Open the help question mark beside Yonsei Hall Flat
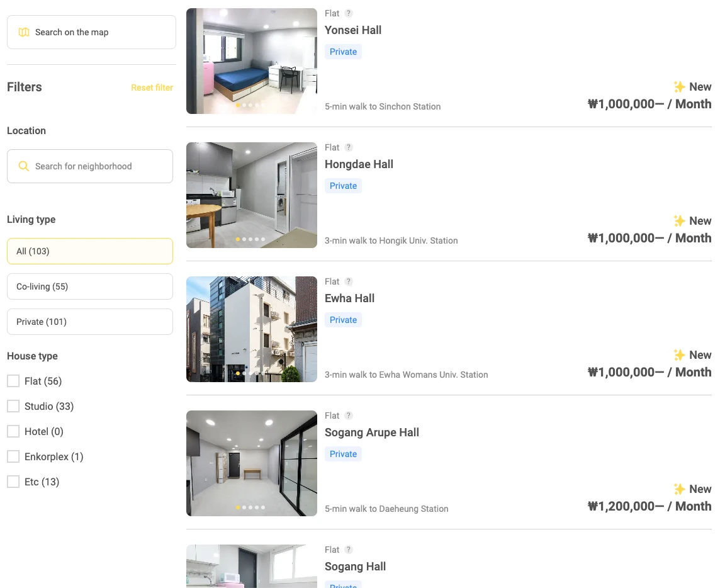The width and height of the screenshot is (725, 588). [349, 13]
